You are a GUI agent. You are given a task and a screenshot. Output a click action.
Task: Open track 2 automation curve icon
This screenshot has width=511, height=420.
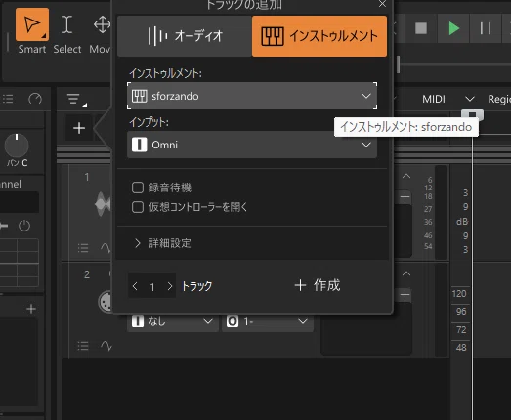[106, 346]
